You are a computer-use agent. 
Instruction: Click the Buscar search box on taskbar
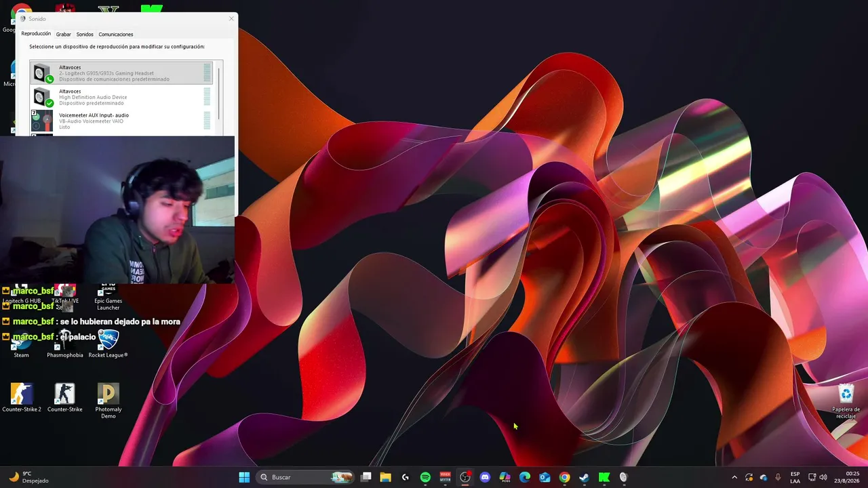[x=306, y=477]
